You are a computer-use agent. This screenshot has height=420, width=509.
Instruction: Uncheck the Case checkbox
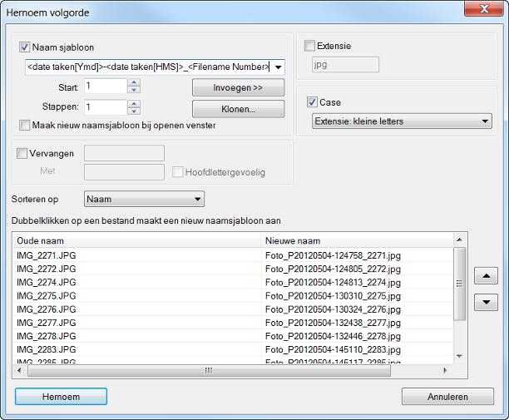312,102
